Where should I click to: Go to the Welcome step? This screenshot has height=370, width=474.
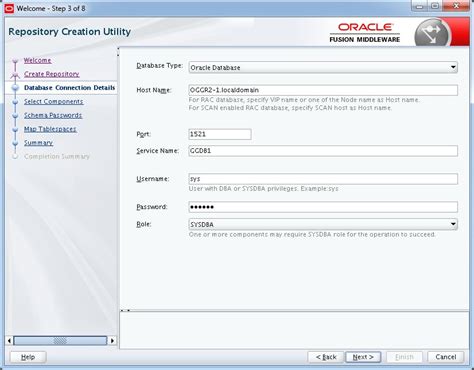[37, 60]
